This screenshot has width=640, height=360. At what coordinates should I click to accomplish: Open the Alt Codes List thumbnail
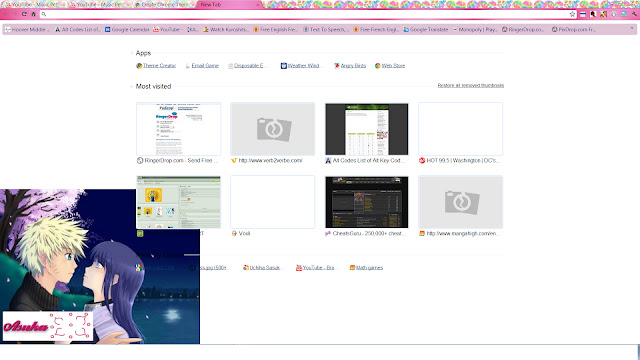click(x=367, y=129)
